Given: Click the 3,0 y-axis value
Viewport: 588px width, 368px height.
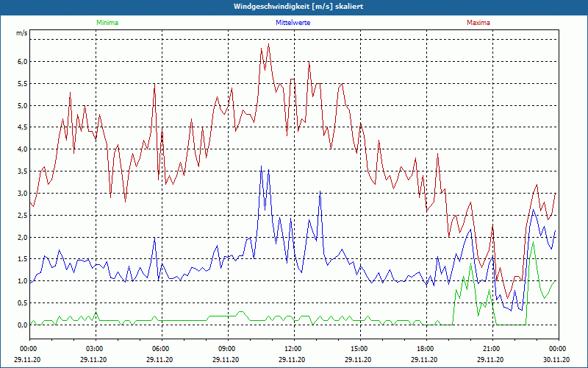Looking at the screenshot, I should 23,194.
